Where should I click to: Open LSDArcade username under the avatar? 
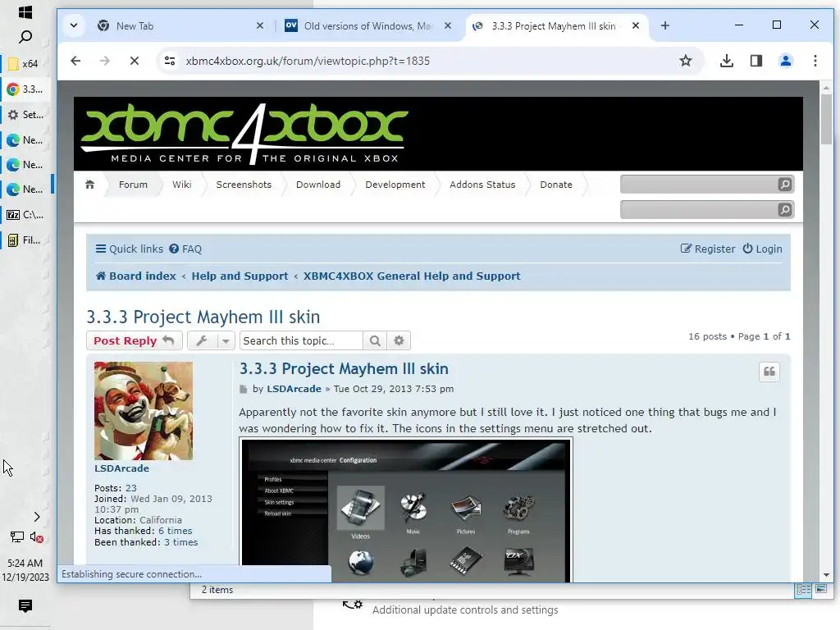pos(121,468)
